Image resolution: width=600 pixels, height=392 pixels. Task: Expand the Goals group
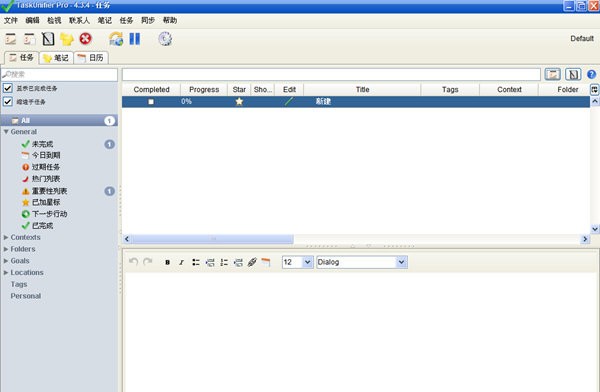point(6,261)
